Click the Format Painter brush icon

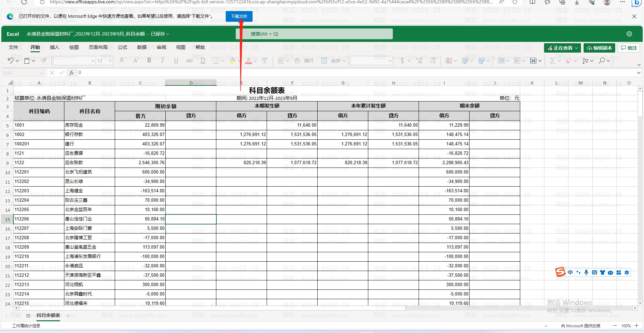pos(44,61)
